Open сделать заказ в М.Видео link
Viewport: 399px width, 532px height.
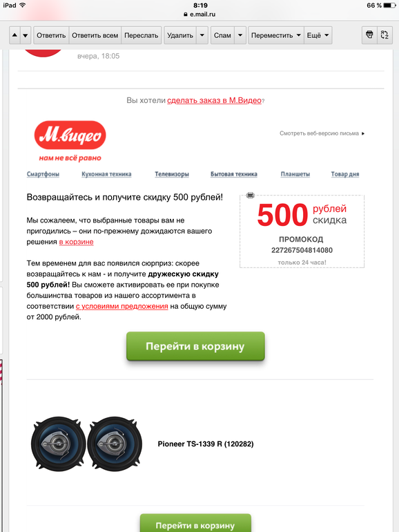(214, 100)
